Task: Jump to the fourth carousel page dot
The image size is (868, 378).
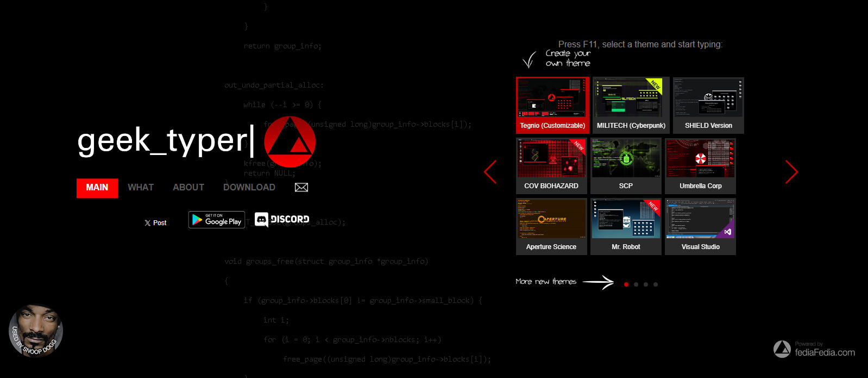Action: (656, 284)
